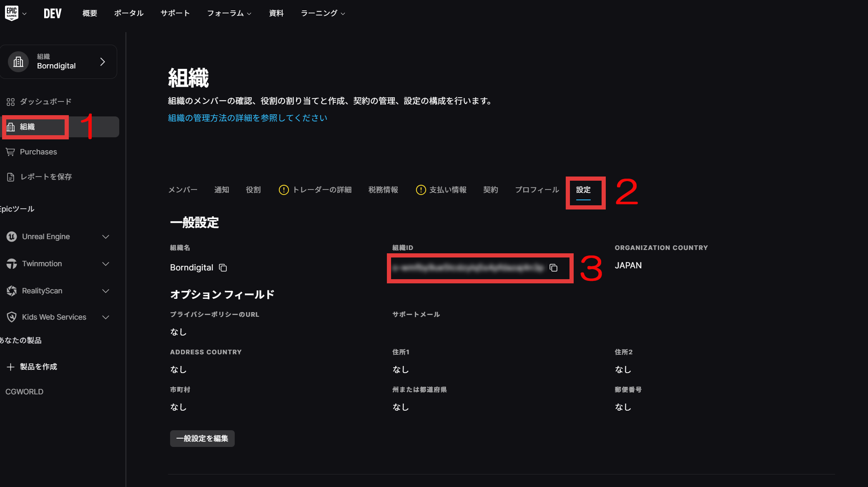
Task: Open Purchases in the sidebar
Action: click(x=38, y=152)
